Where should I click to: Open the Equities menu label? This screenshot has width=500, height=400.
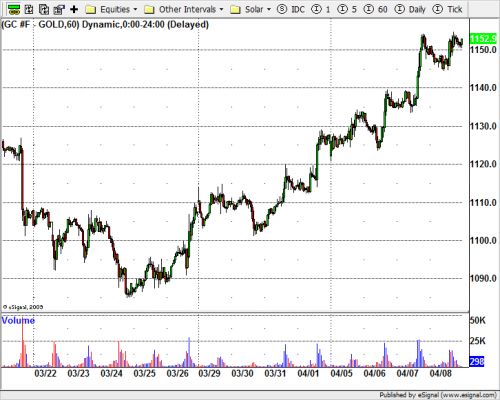[x=115, y=9]
